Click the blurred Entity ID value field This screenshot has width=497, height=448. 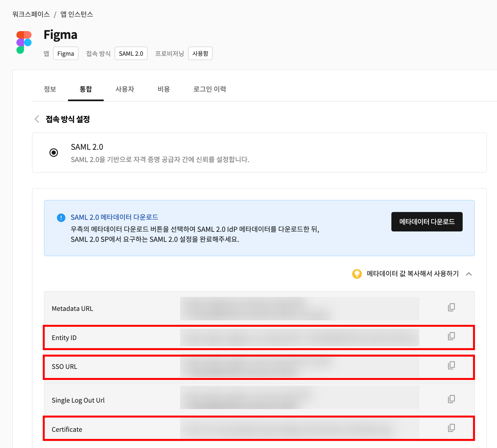click(300, 337)
